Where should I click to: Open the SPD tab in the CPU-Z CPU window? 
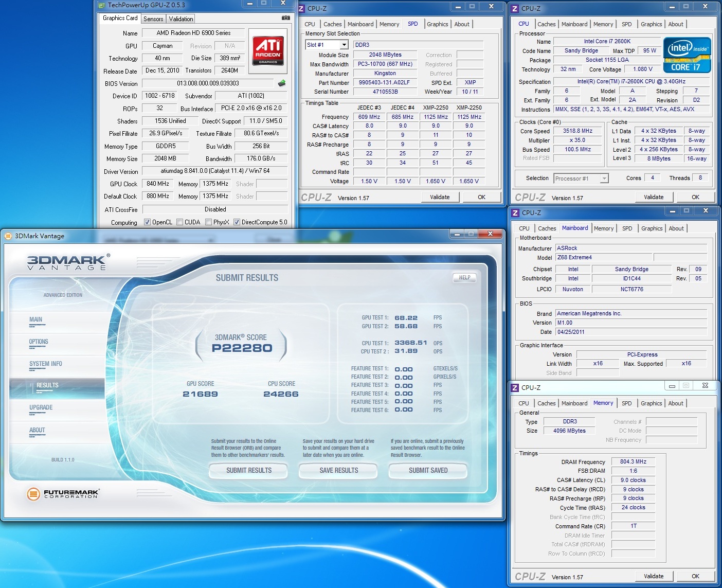[x=626, y=24]
